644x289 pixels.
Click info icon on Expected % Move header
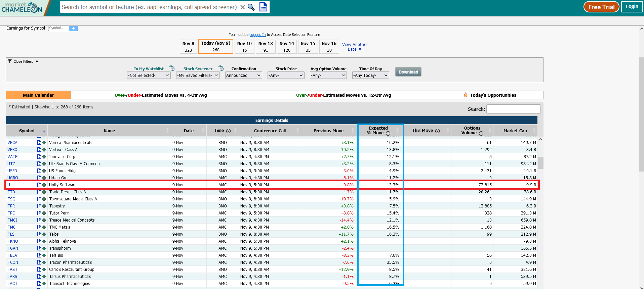pos(388,133)
